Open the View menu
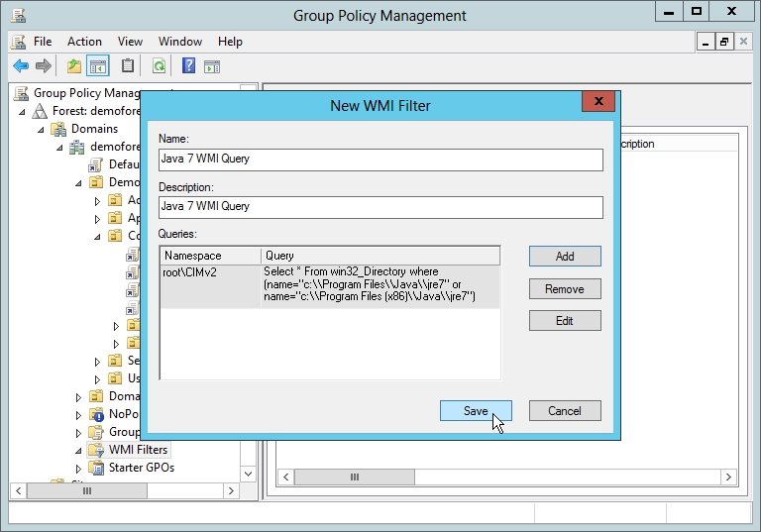Viewport: 761px width, 532px height. tap(130, 42)
